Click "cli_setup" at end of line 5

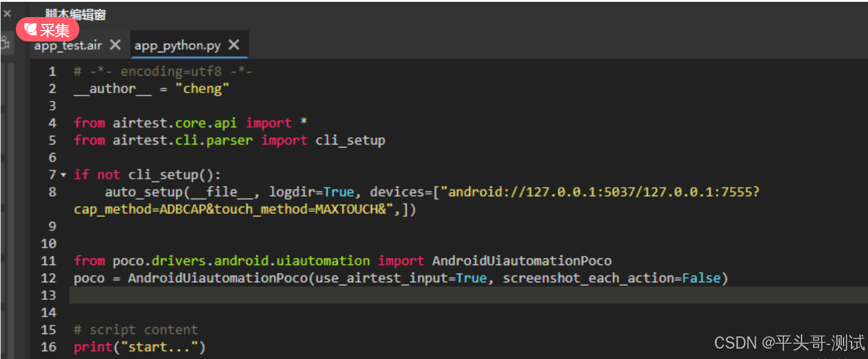click(x=350, y=140)
